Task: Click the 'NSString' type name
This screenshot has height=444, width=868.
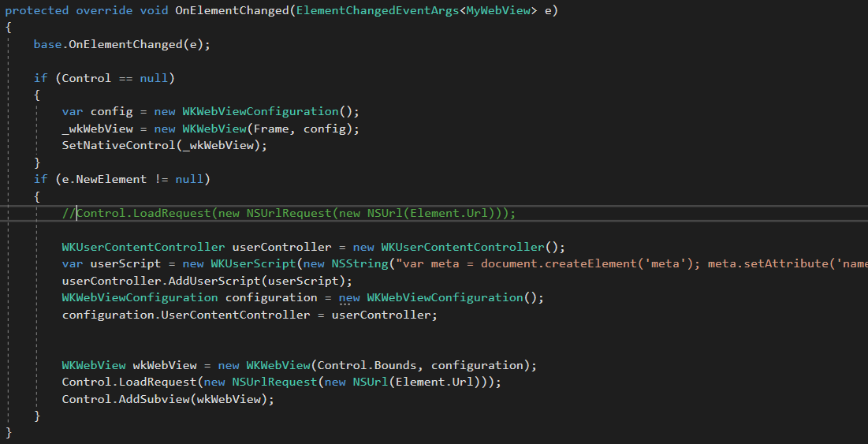Action: [x=359, y=263]
